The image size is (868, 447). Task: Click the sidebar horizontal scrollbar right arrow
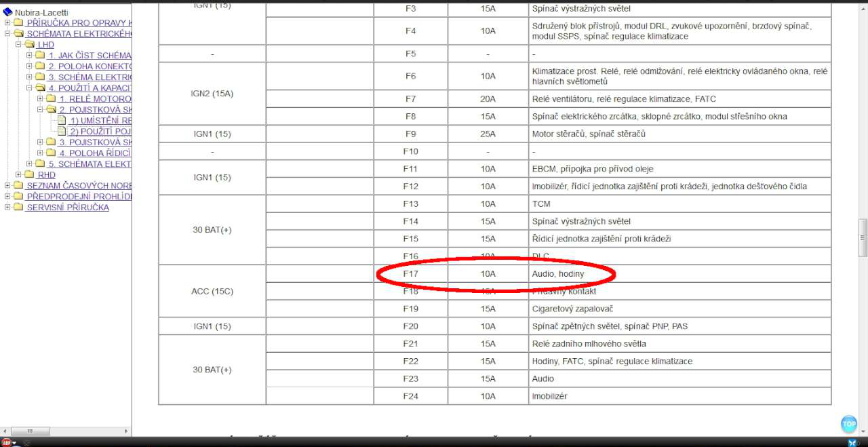tap(127, 431)
